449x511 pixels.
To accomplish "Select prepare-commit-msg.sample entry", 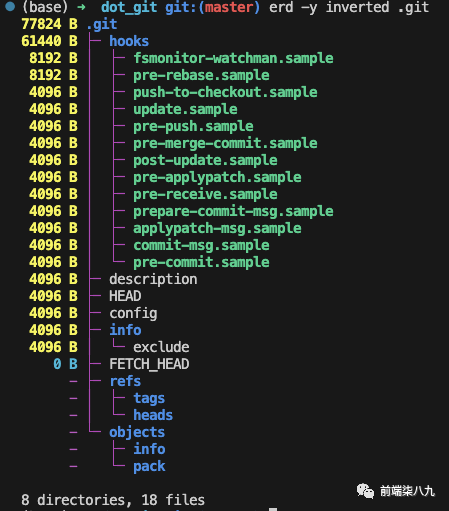I will coord(233,211).
